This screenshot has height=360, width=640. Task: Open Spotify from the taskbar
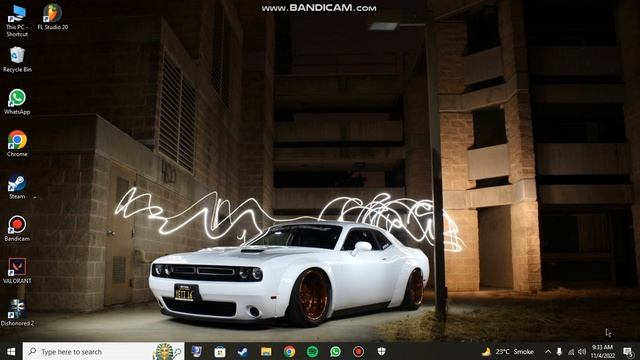pos(312,351)
